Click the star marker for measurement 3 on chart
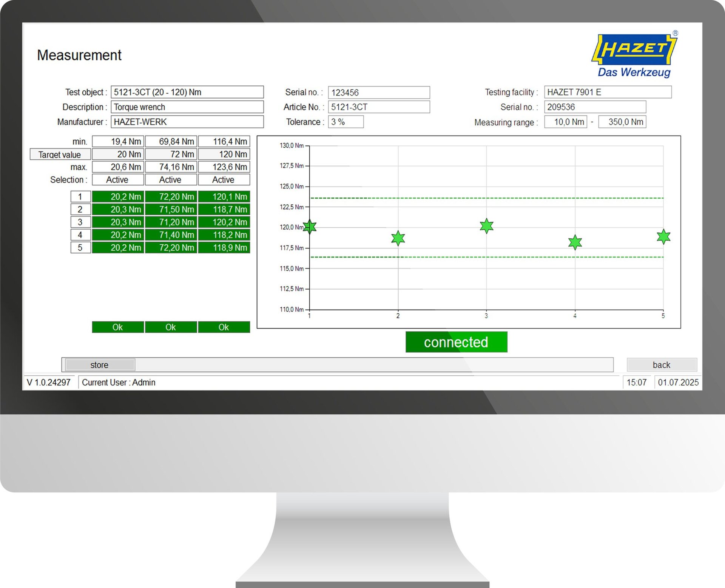 pyautogui.click(x=486, y=226)
